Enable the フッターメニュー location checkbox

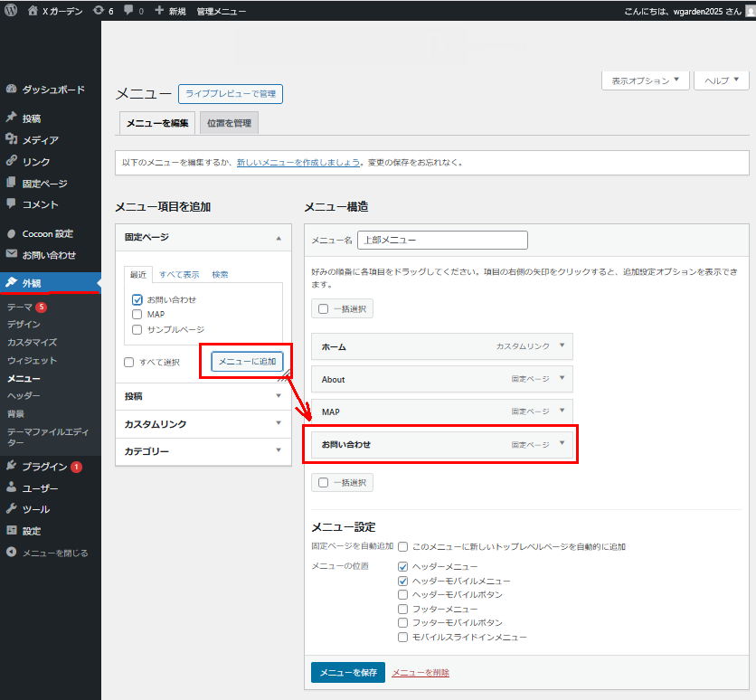click(403, 610)
